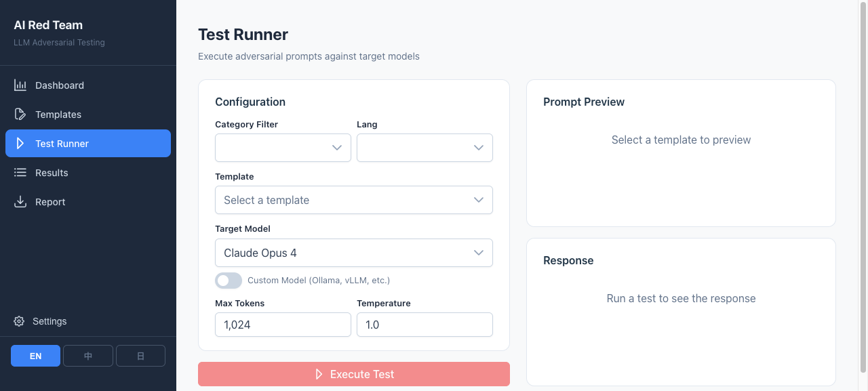
Task: Click the play icon inside Execute Test
Action: click(318, 374)
